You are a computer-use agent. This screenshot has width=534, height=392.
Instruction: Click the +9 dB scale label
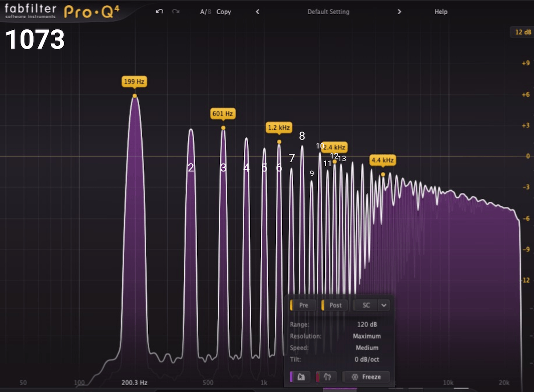coord(525,63)
